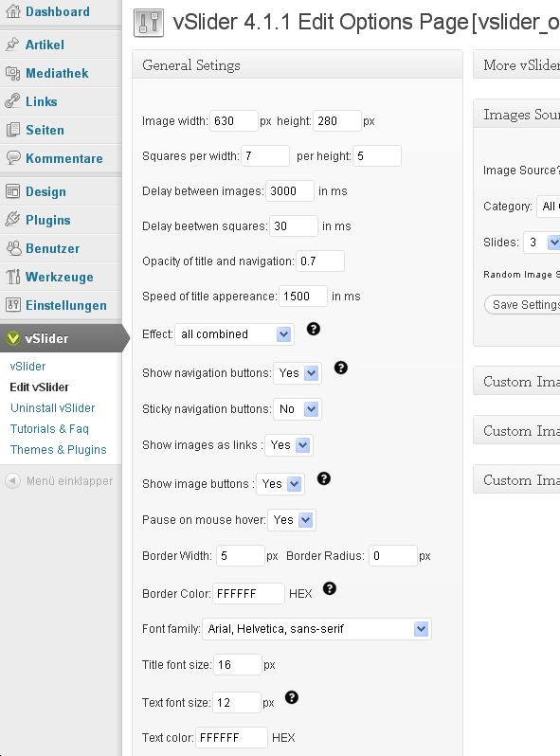Open the Font family dropdown
This screenshot has width=560, height=756.
pyautogui.click(x=316, y=629)
